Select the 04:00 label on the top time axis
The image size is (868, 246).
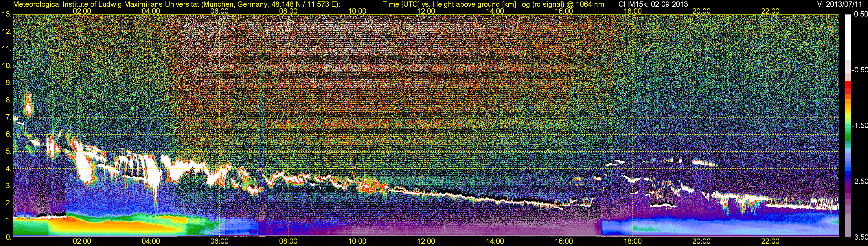pos(151,11)
